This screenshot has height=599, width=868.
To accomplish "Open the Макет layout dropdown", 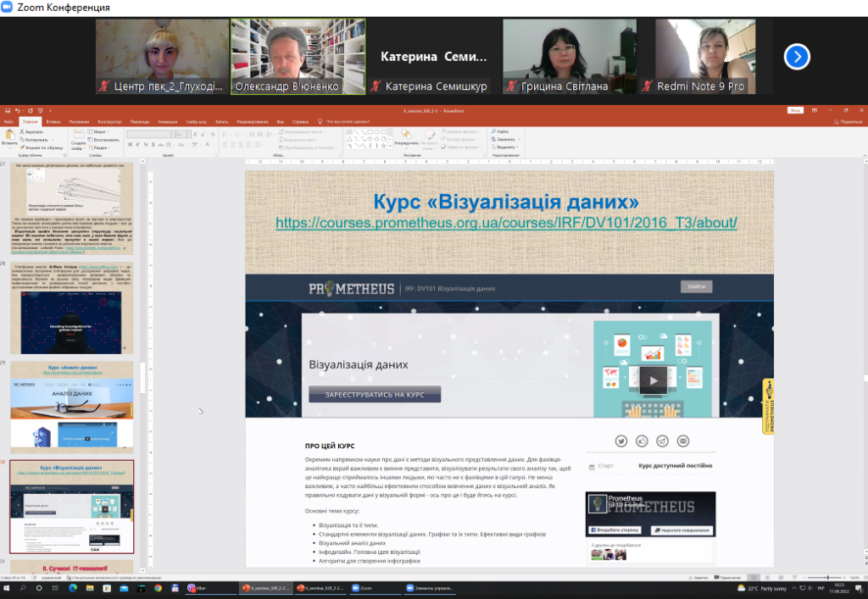I will [99, 132].
